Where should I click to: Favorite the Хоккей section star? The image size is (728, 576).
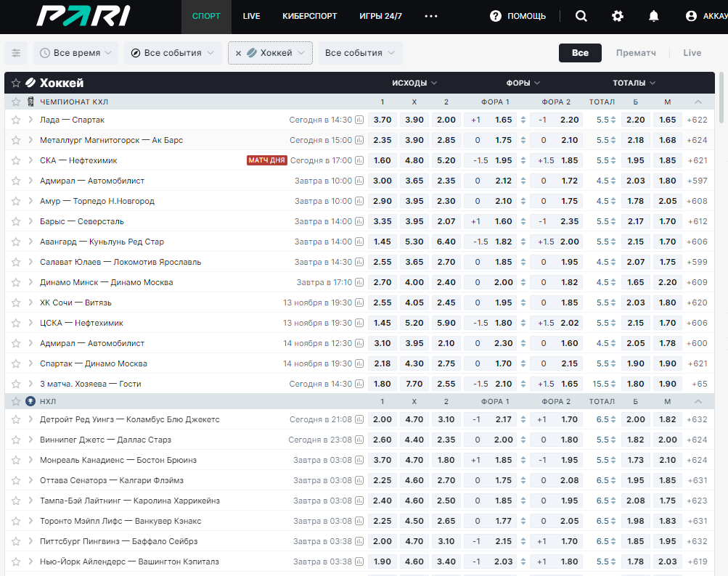16,83
